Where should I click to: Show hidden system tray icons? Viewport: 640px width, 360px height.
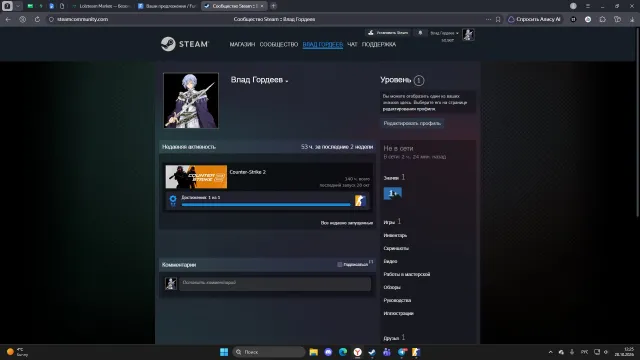551,352
